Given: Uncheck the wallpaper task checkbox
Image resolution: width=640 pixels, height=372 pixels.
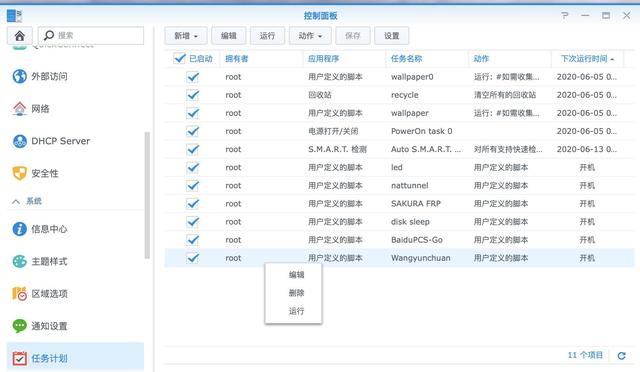Looking at the screenshot, I should coord(193,113).
